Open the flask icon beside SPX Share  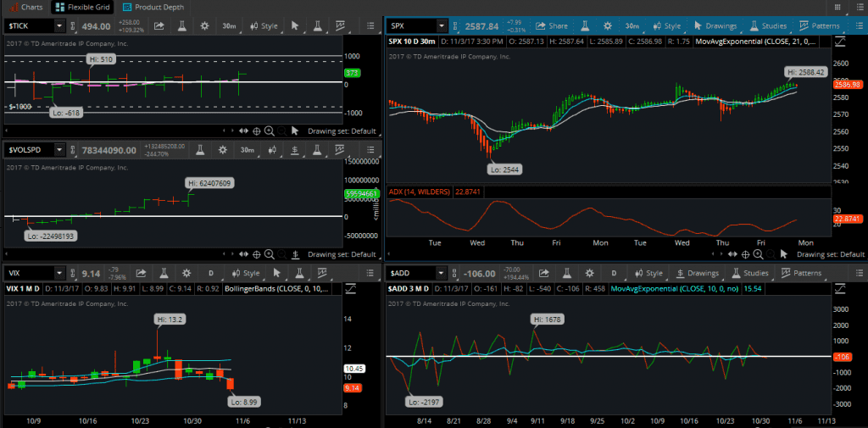tap(585, 25)
